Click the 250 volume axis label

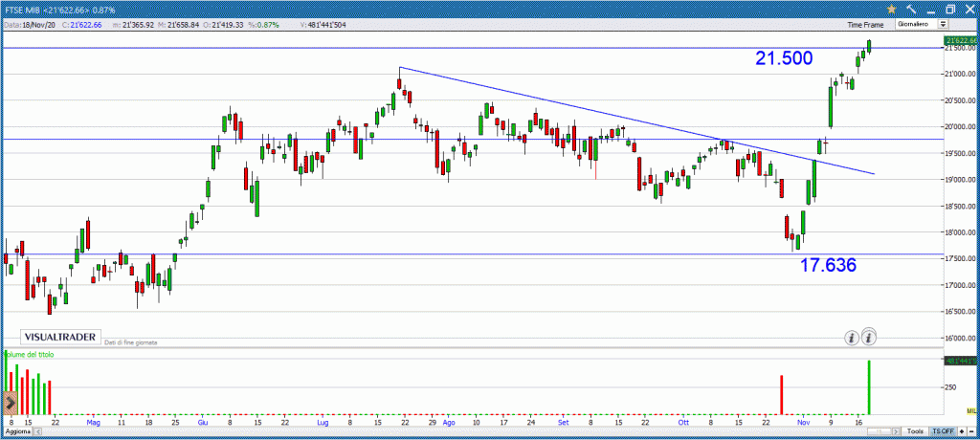952,387
